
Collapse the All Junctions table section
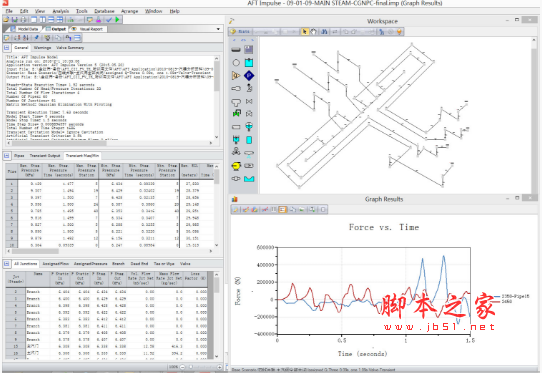7,264
